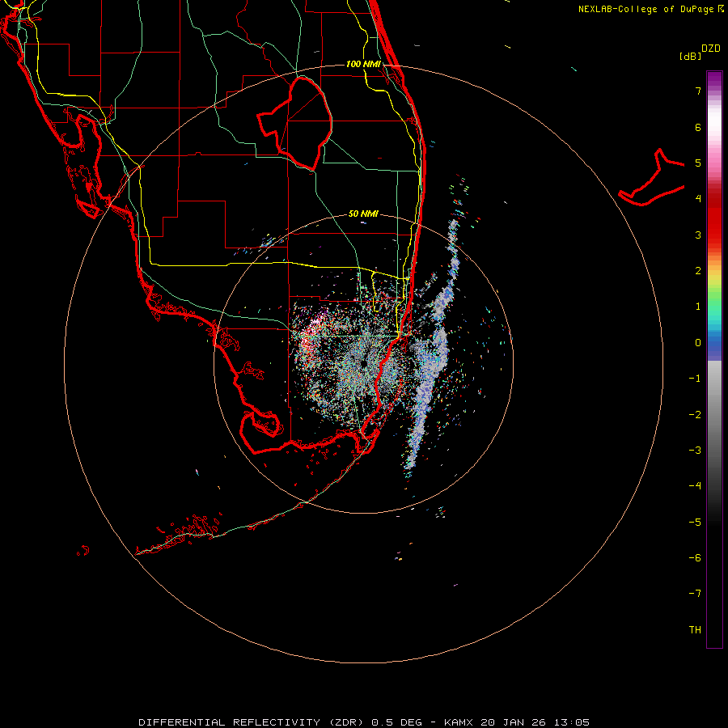Click the -2 value on the color scale

coord(695,415)
